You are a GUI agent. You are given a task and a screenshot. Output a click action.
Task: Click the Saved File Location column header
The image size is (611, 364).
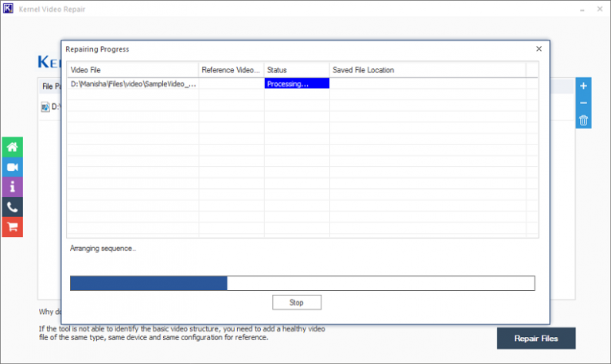[x=427, y=70]
